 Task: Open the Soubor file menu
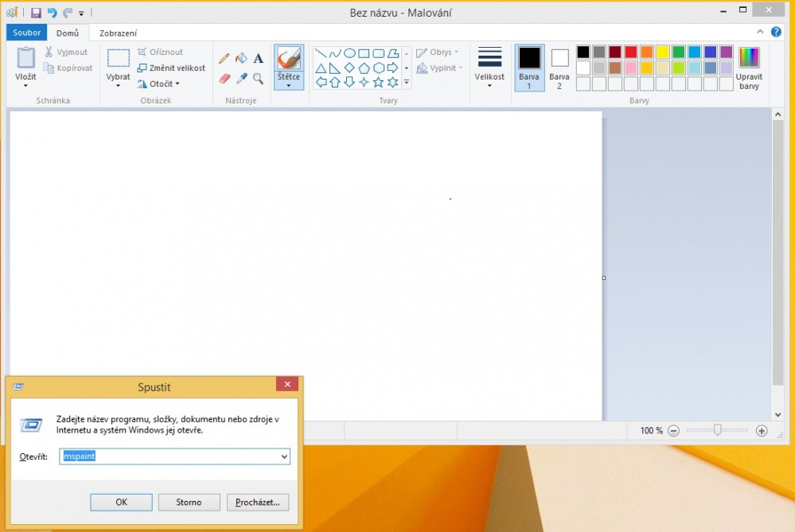click(27, 33)
